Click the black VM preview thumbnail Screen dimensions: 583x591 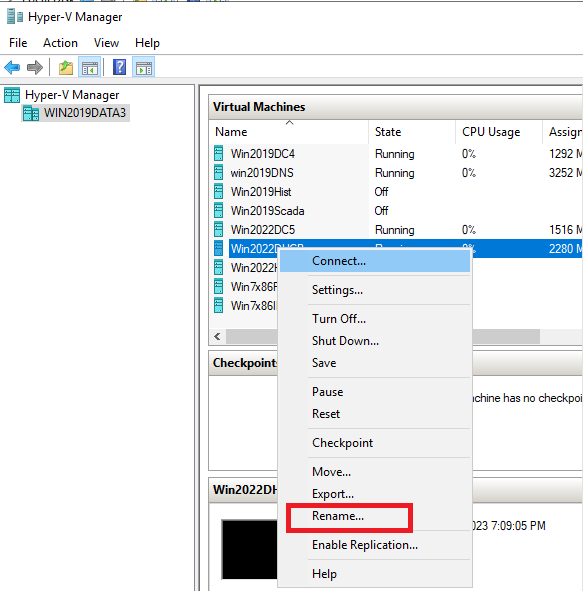pyautogui.click(x=249, y=549)
